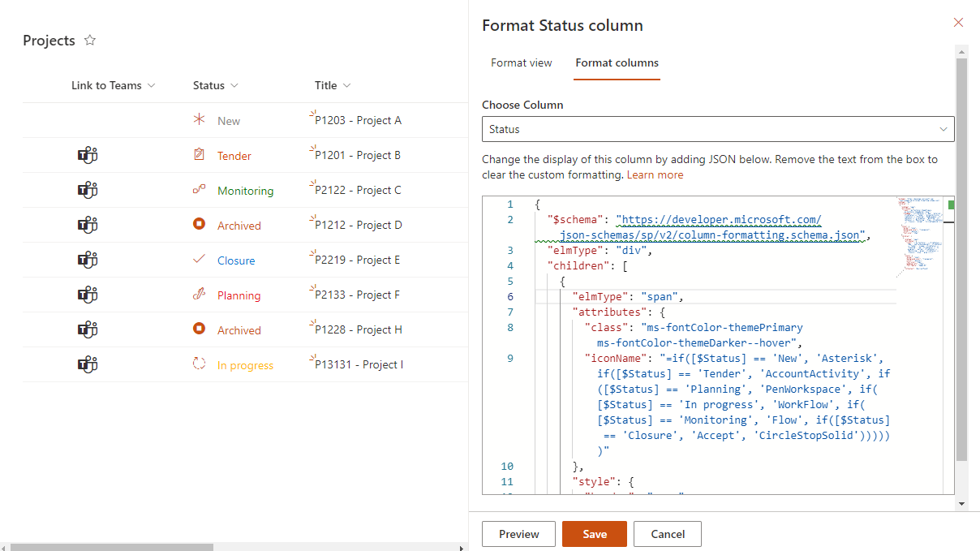Open Teams link for Project C

[88, 190]
